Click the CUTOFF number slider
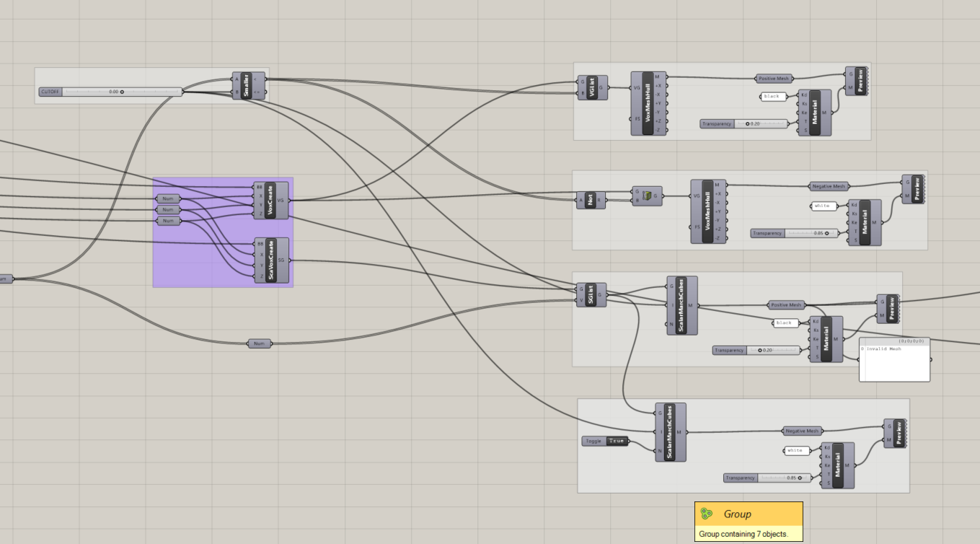The height and width of the screenshot is (544, 980). point(110,92)
